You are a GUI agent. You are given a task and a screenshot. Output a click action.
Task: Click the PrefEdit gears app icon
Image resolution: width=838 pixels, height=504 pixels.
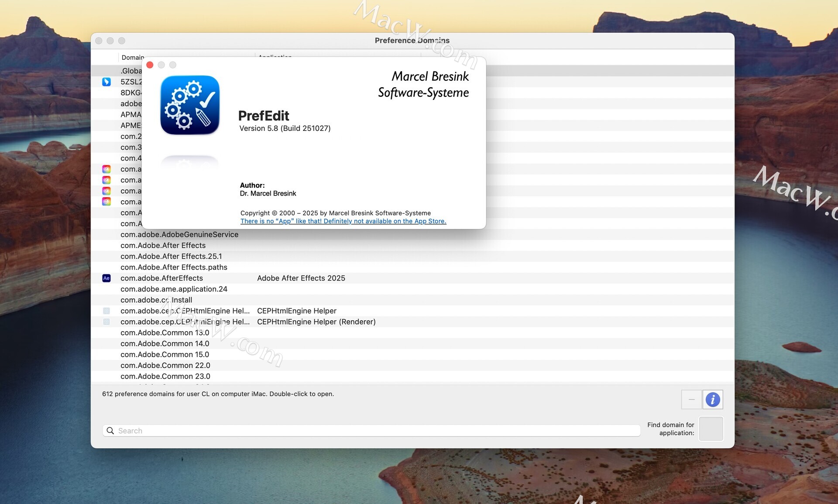[x=190, y=105]
